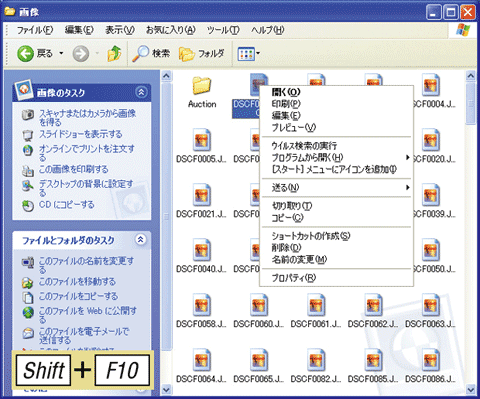Image resolution: width=480 pixels, height=399 pixels.
Task: Click the Web publish globe icon
Action: click(28, 313)
